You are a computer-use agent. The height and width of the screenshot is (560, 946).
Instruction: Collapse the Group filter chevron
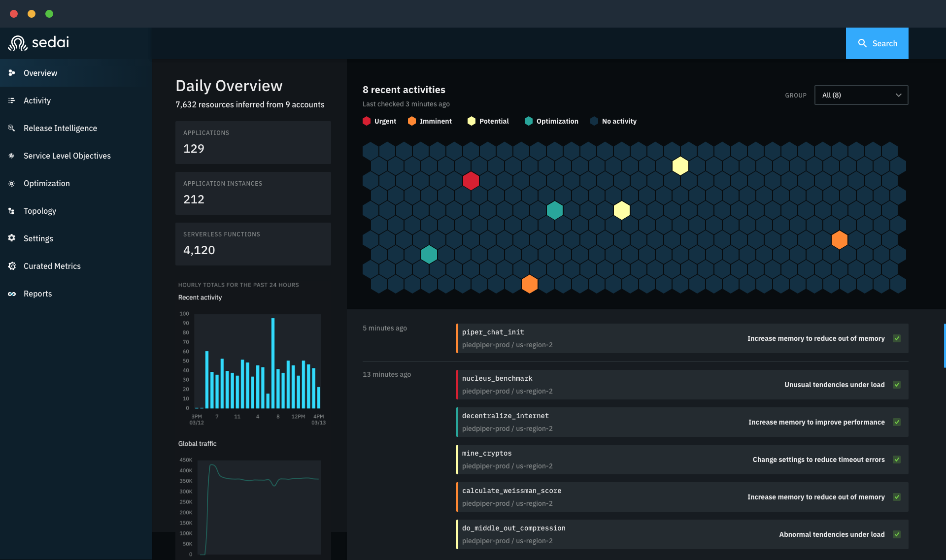pos(898,95)
